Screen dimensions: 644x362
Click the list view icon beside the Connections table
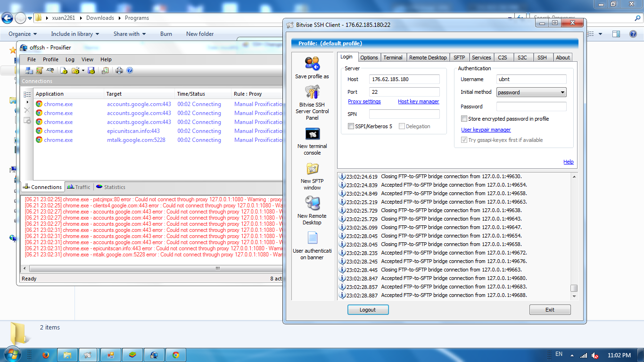click(x=27, y=94)
